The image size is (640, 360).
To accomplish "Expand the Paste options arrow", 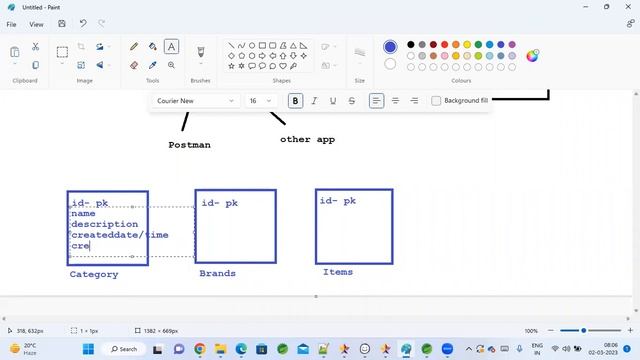I will tap(15, 64).
